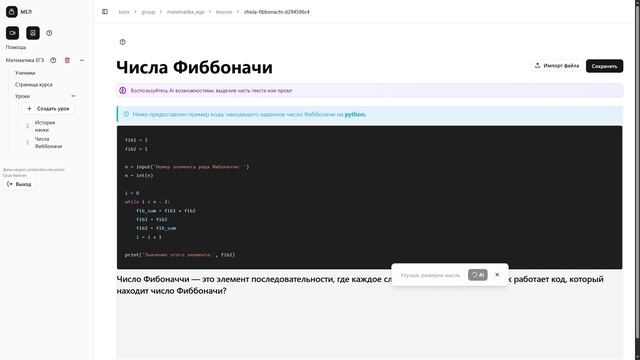The image size is (640, 360).
Task: Click help icon beside sidebar black buttons
Action: 49,33
